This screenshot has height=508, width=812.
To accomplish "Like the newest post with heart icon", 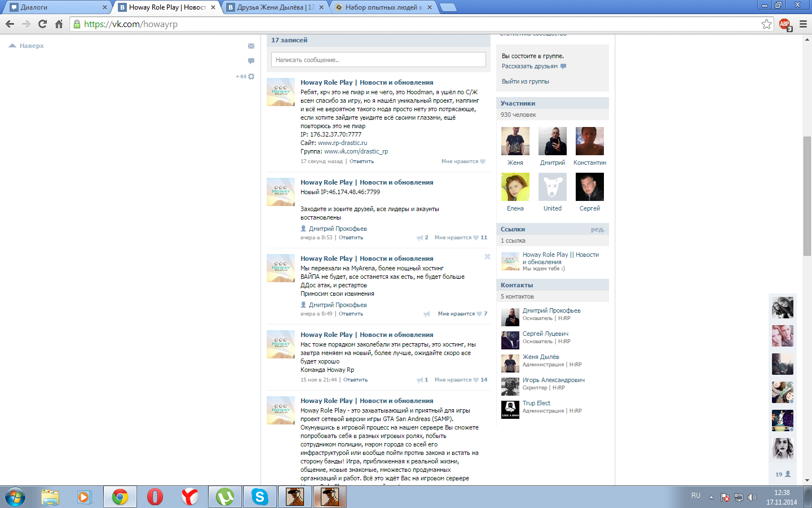I will coord(483,161).
